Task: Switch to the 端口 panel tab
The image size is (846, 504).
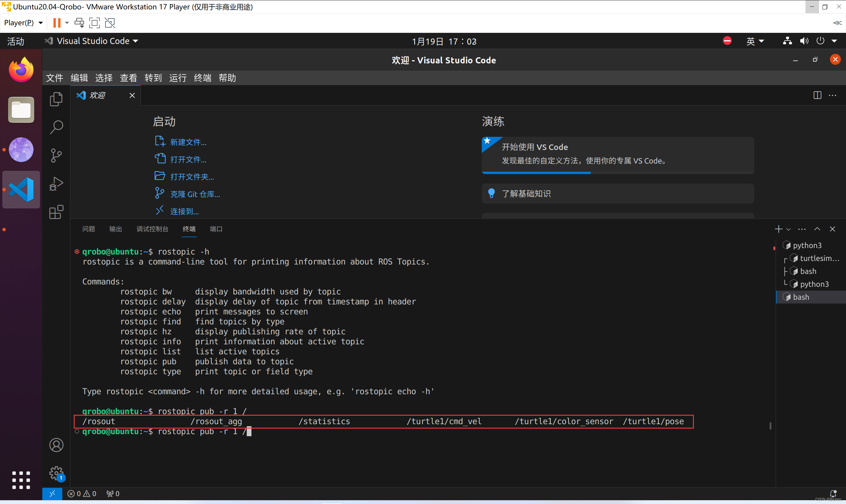Action: coord(216,229)
